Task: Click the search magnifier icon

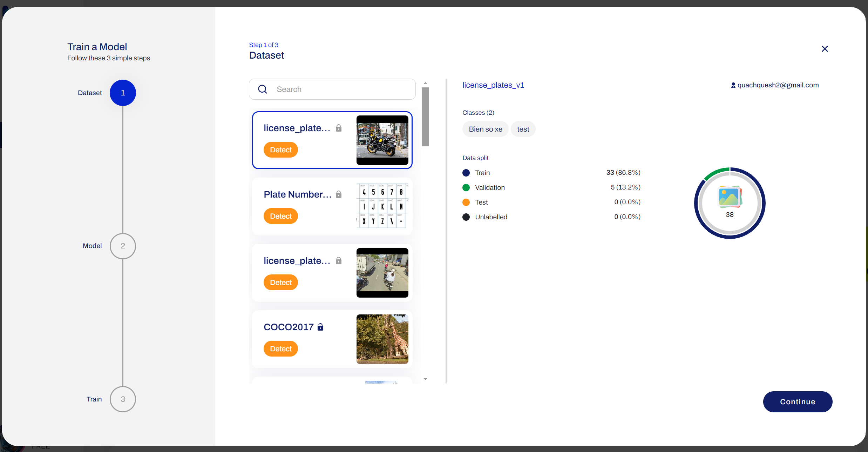Action: 263,89
